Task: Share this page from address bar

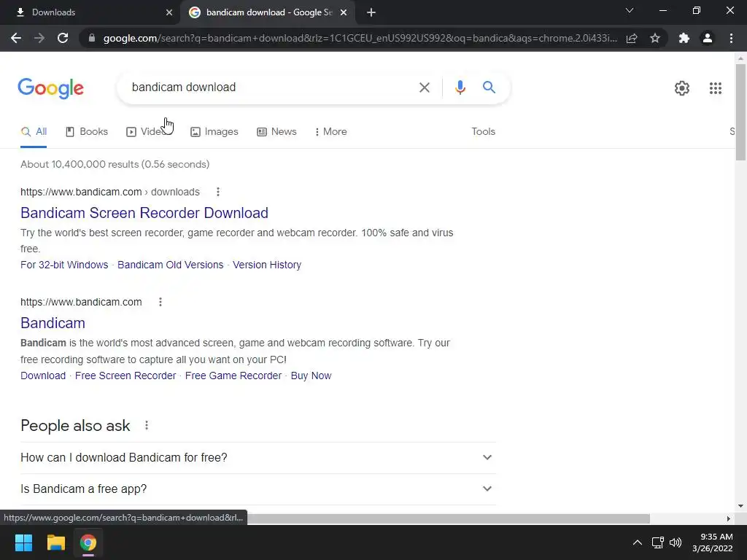Action: tap(632, 38)
